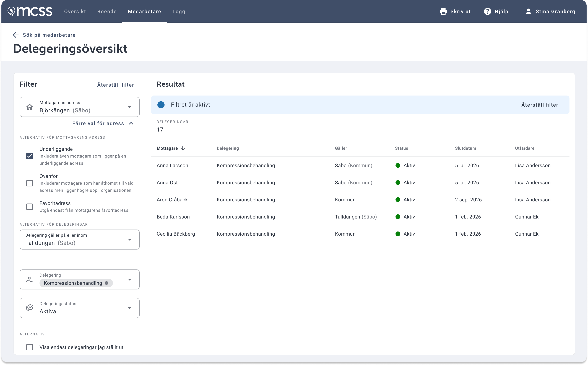
Task: Open help via the question mark icon
Action: pyautogui.click(x=487, y=11)
